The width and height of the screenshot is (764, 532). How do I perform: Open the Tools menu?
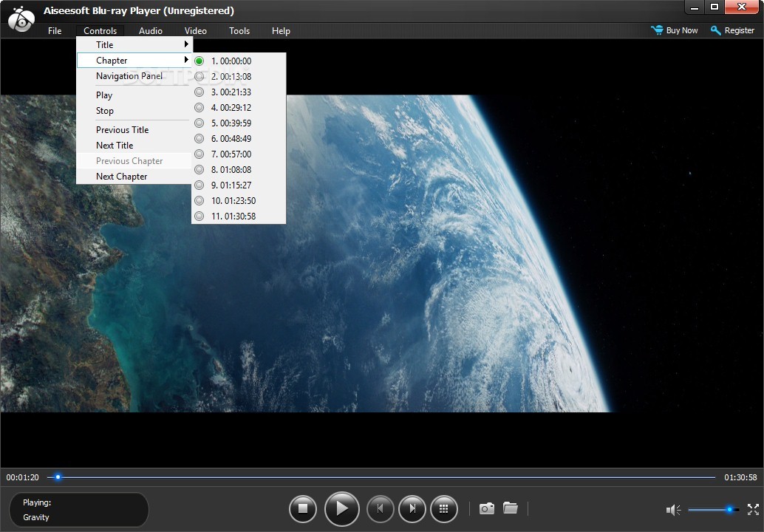pyautogui.click(x=239, y=31)
